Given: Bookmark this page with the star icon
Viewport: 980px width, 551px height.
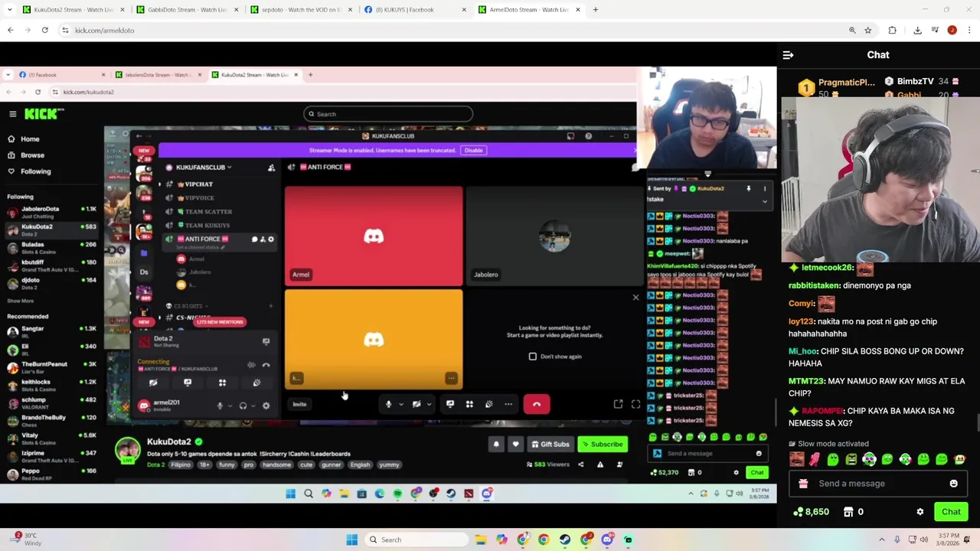Looking at the screenshot, I should 867,30.
